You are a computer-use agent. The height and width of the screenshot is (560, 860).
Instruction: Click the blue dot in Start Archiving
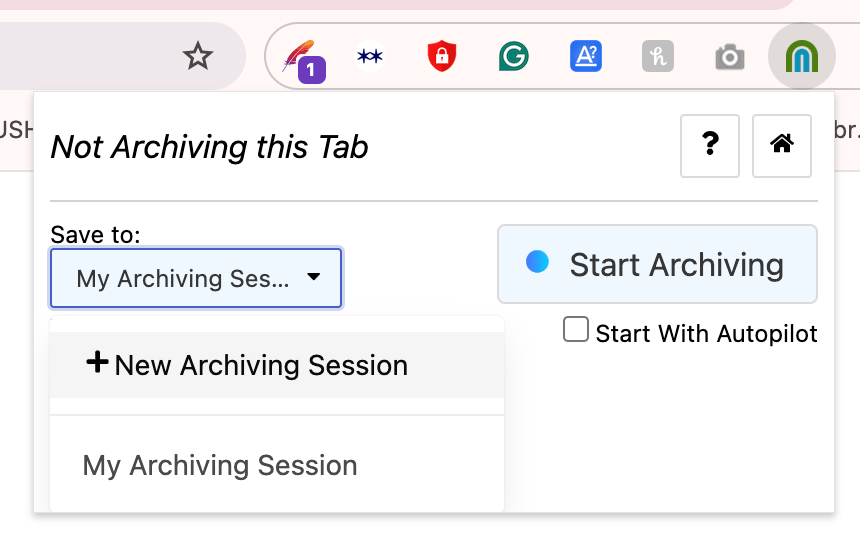pyautogui.click(x=538, y=262)
